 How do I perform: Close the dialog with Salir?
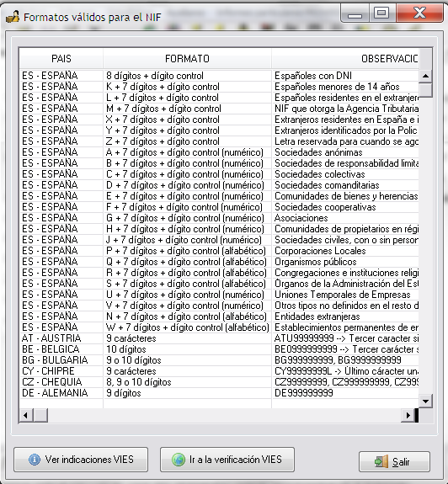coord(394,462)
